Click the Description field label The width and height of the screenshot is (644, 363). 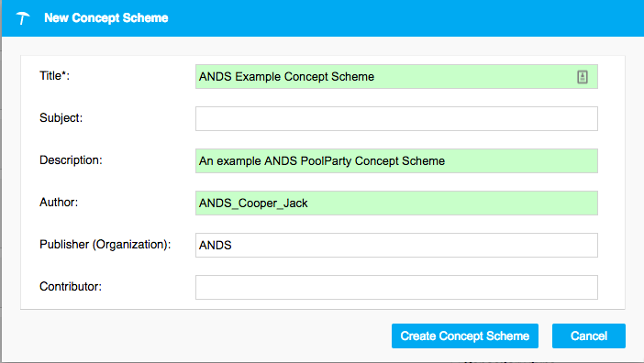point(71,160)
